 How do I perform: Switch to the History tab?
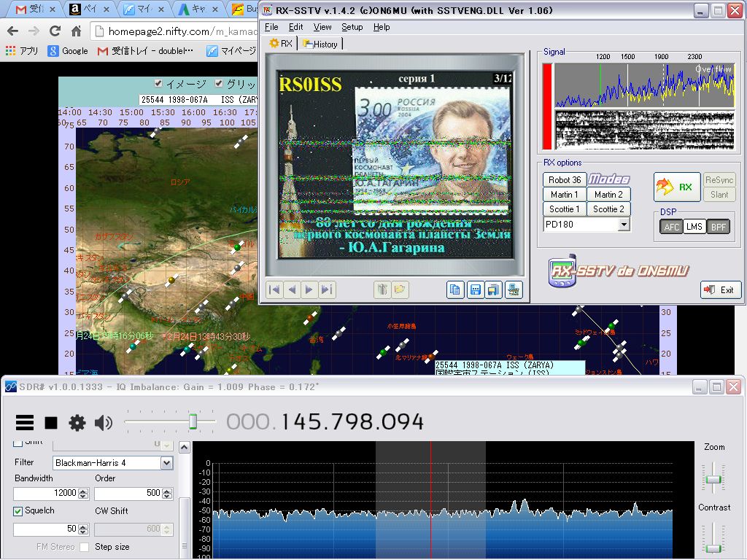[320, 44]
